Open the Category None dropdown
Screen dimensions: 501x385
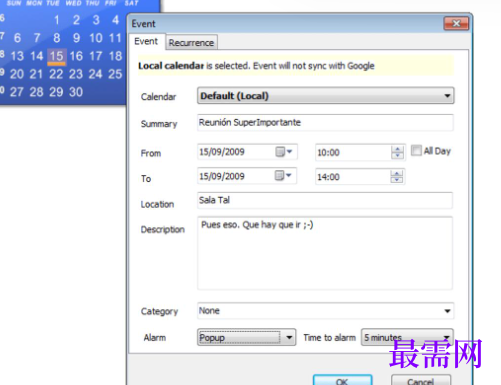[325, 311]
